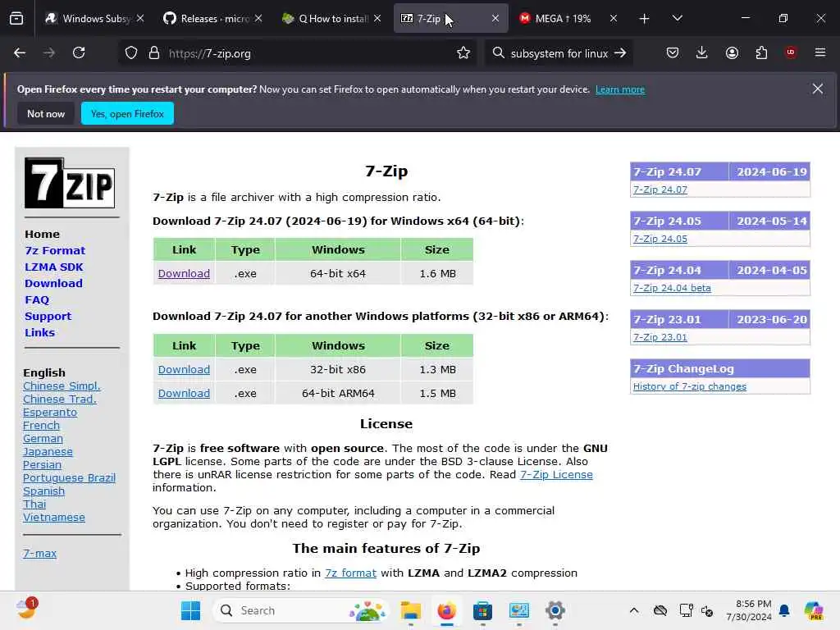This screenshot has width=840, height=630.
Task: Open the Extensions puzzle icon
Action: tap(761, 53)
